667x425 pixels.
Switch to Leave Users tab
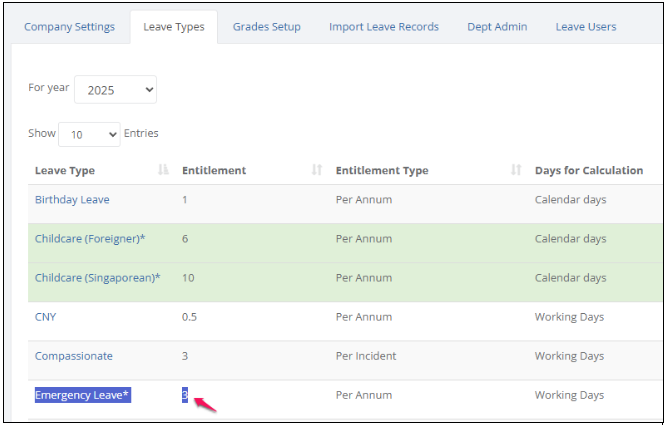pyautogui.click(x=586, y=27)
